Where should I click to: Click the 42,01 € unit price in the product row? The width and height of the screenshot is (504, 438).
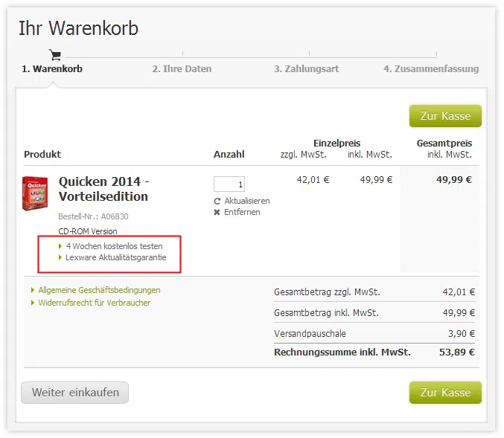(313, 180)
